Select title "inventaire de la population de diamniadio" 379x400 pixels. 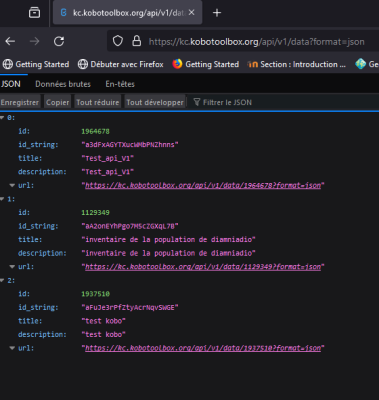click(x=168, y=240)
